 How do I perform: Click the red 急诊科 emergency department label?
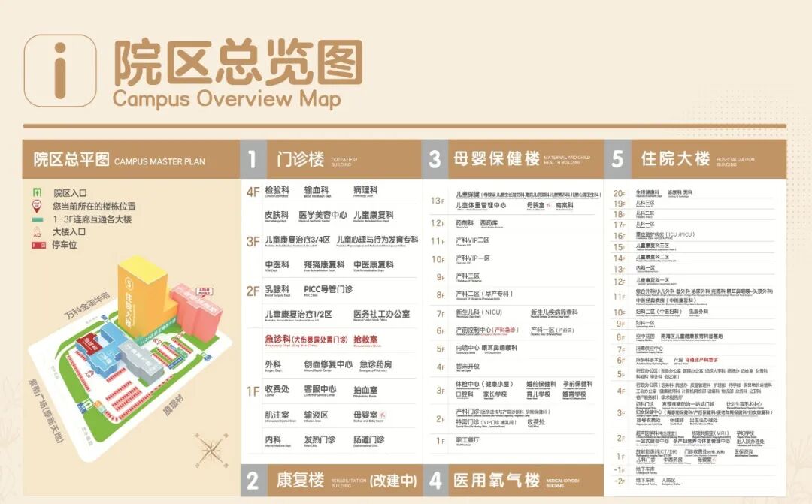tap(280, 340)
